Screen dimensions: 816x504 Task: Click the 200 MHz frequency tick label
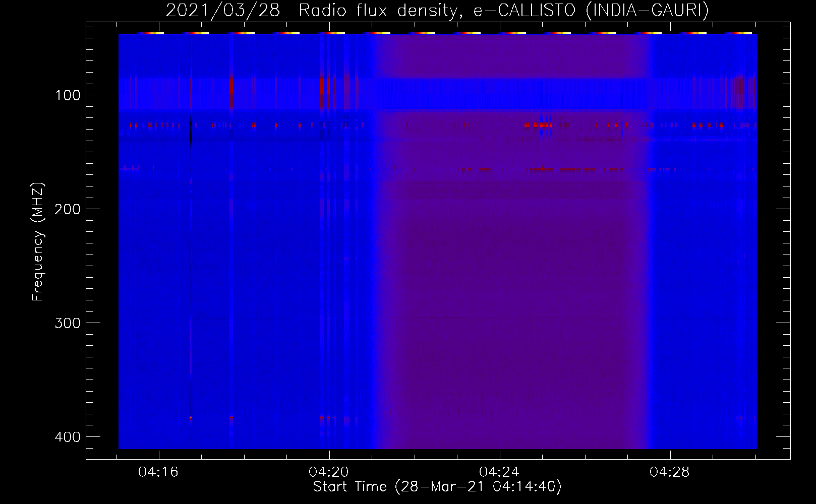click(67, 209)
